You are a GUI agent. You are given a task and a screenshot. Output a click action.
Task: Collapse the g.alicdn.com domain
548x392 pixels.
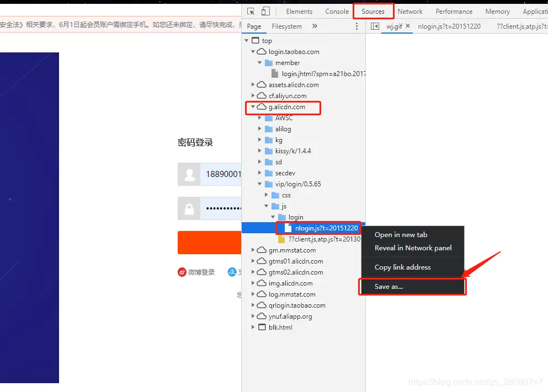tap(253, 107)
